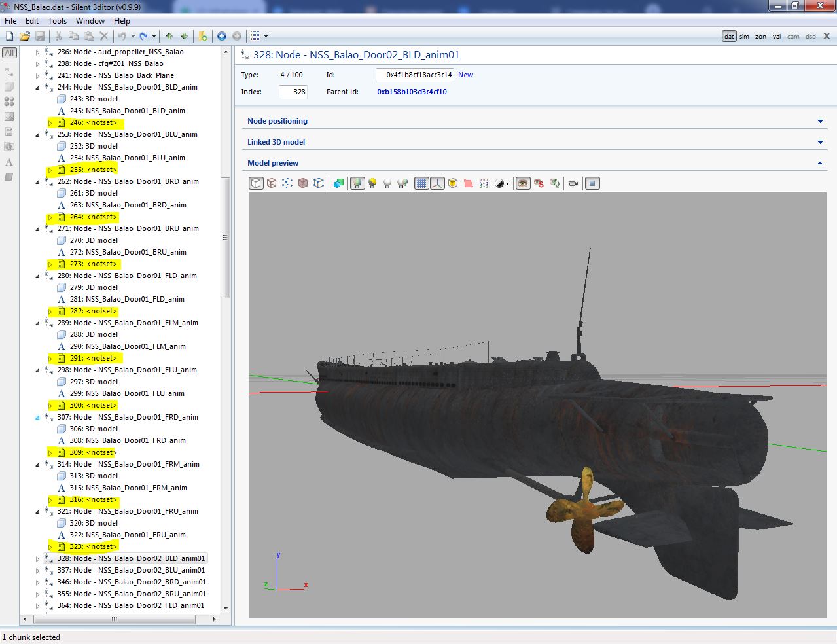Click the tree panel horizontal scrollbar thumb

pyautogui.click(x=115, y=619)
